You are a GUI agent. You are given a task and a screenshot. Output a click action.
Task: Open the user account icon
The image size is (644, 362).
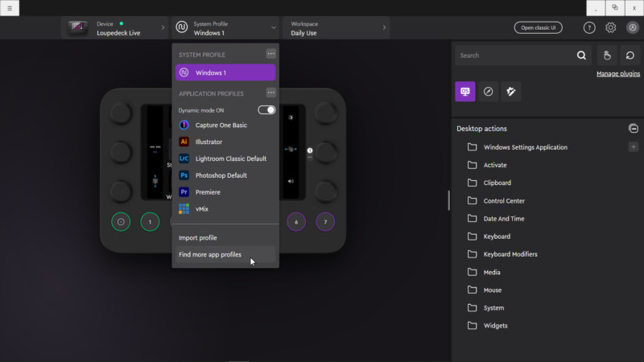tap(632, 27)
